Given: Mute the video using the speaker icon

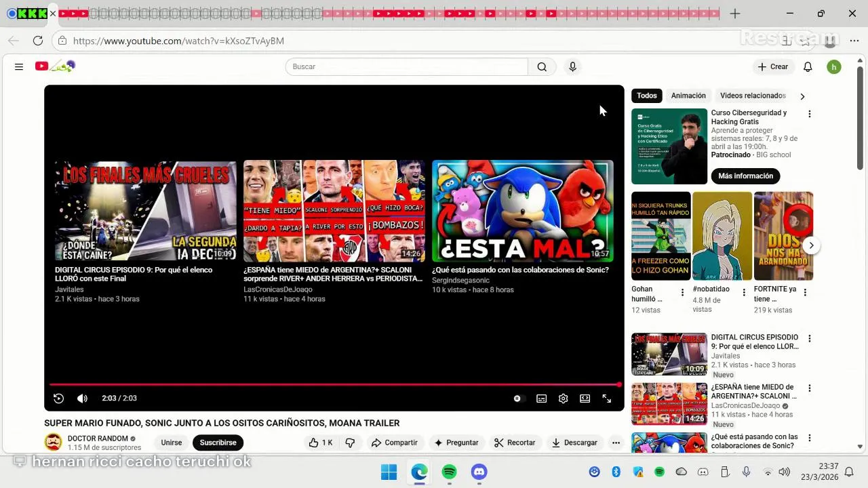Looking at the screenshot, I should (82, 399).
